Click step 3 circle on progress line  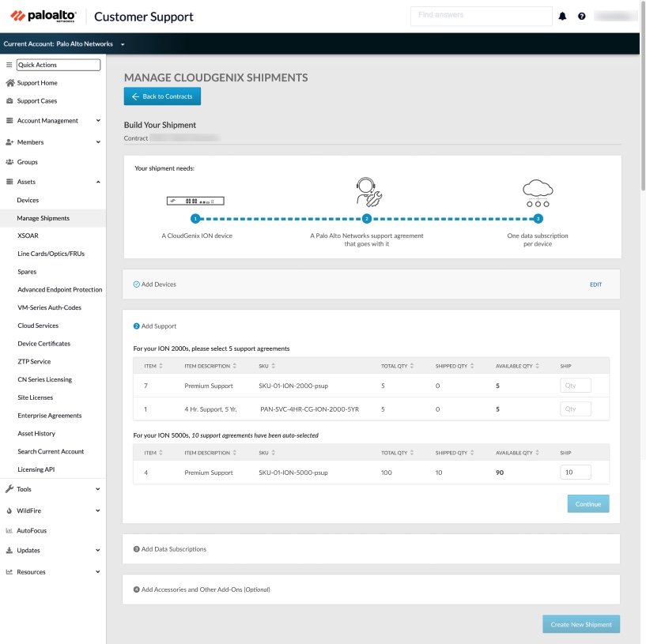point(538,219)
